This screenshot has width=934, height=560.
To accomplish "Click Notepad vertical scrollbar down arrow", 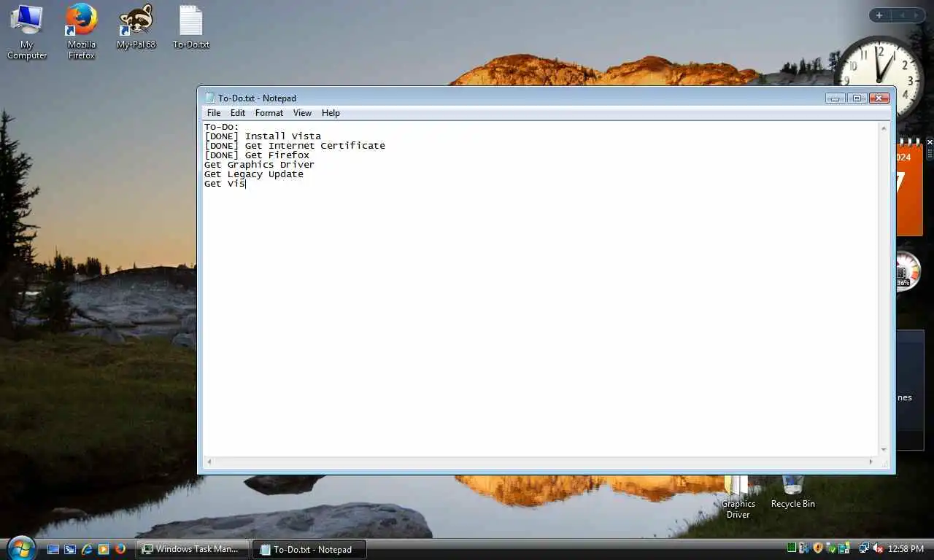I will (884, 450).
